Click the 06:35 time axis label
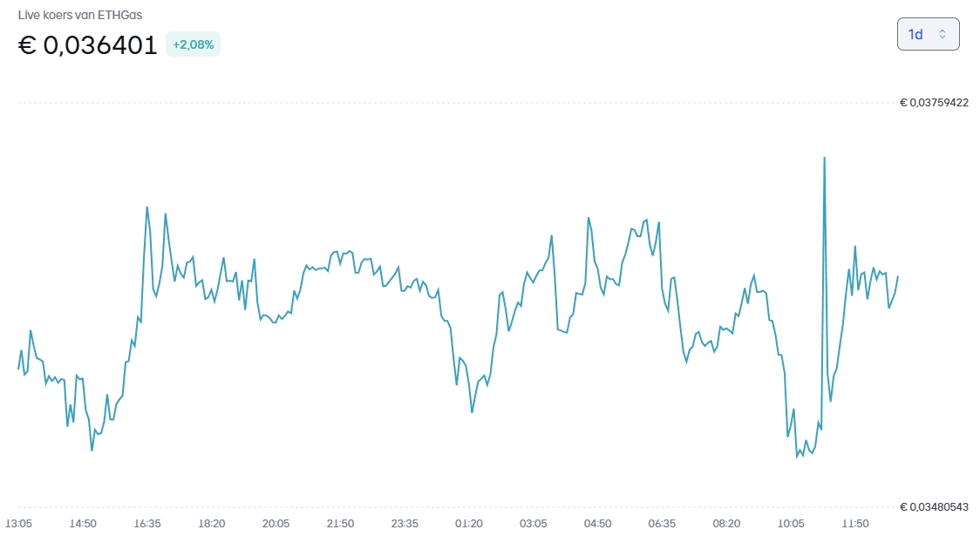Screen dimensions: 980x543 (x=662, y=524)
